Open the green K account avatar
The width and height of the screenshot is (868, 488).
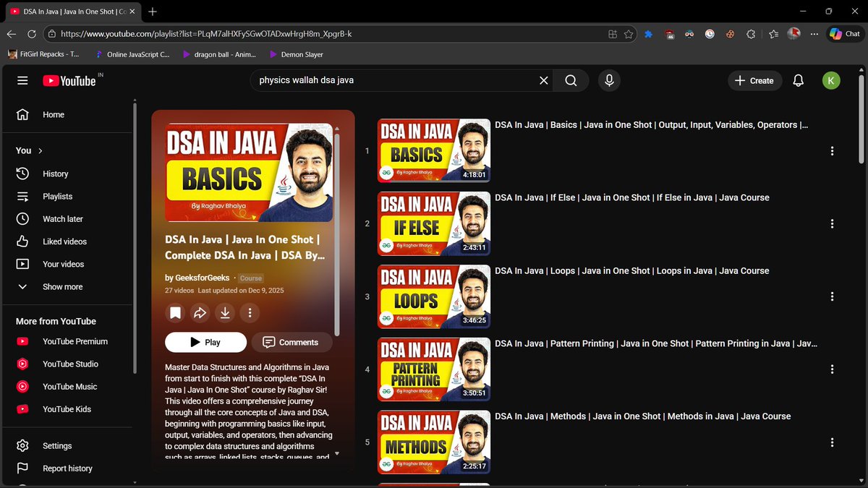(831, 81)
